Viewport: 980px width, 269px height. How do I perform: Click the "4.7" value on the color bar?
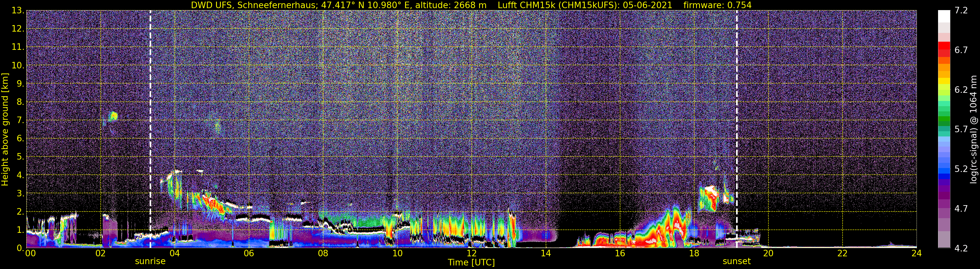961,209
